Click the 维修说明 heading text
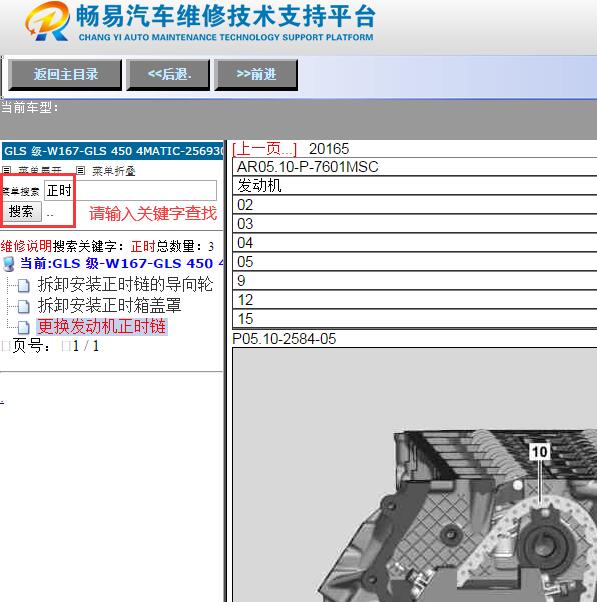 [26, 246]
